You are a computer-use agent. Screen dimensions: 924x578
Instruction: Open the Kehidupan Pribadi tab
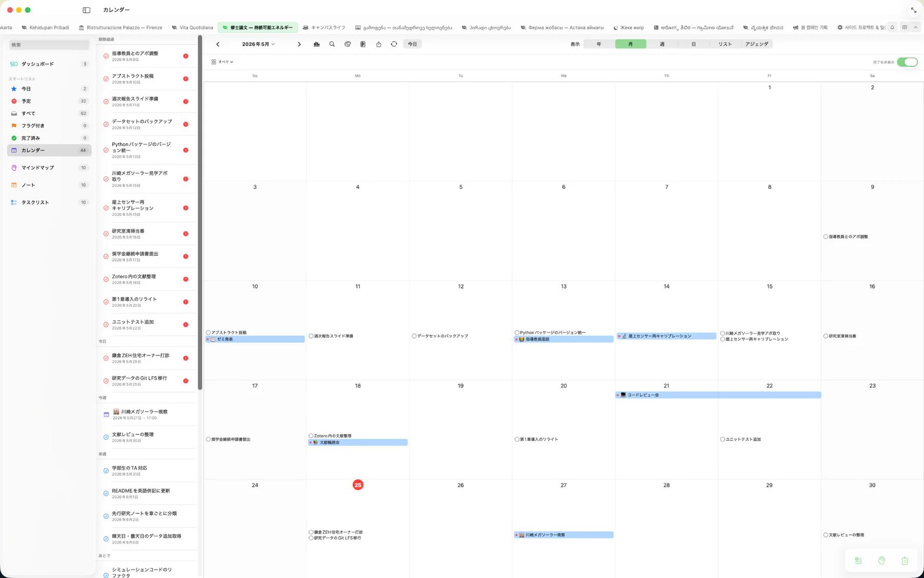(x=45, y=28)
